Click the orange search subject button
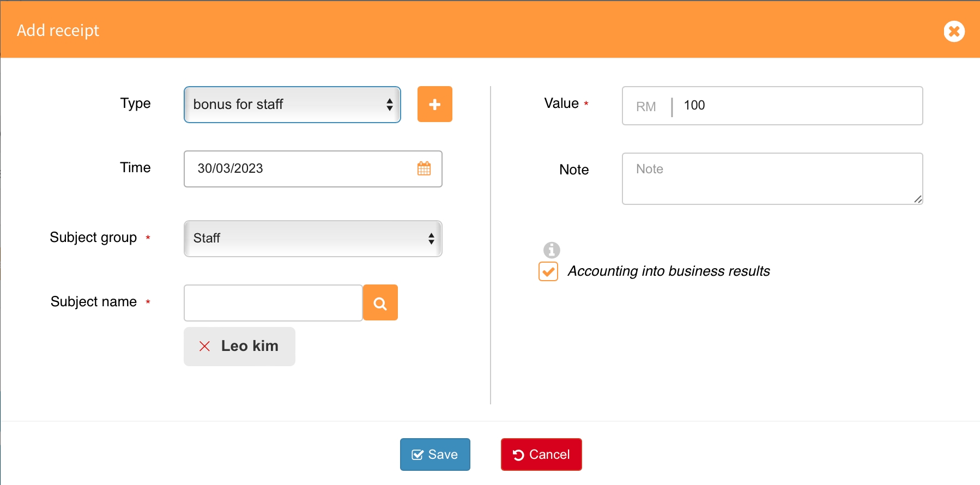980x485 pixels. pos(380,303)
